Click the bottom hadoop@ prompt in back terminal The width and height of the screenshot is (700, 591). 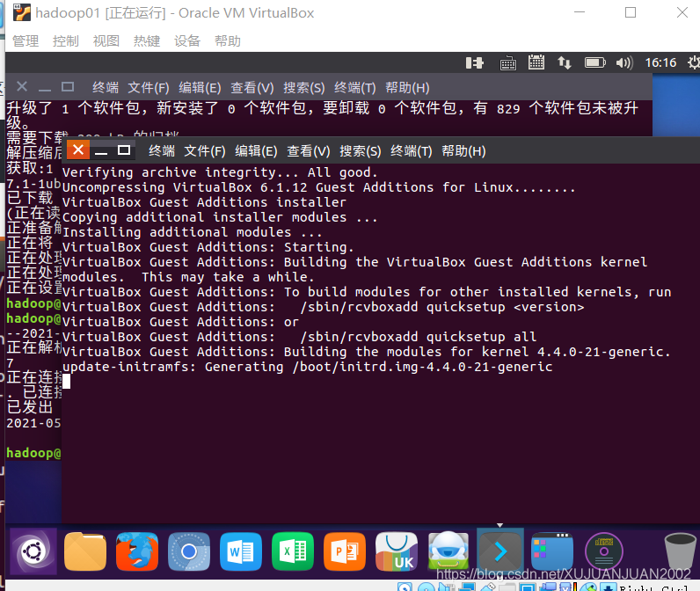(x=33, y=453)
